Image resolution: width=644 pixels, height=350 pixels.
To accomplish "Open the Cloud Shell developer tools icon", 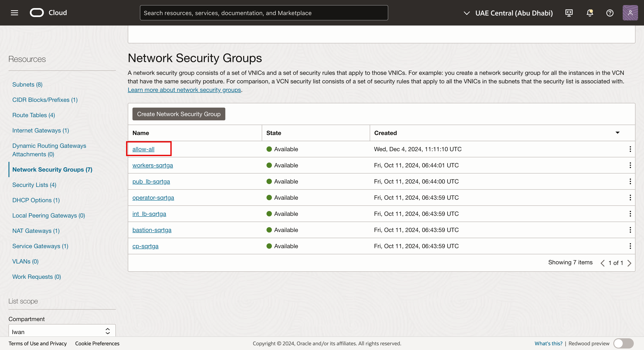I will click(x=569, y=13).
